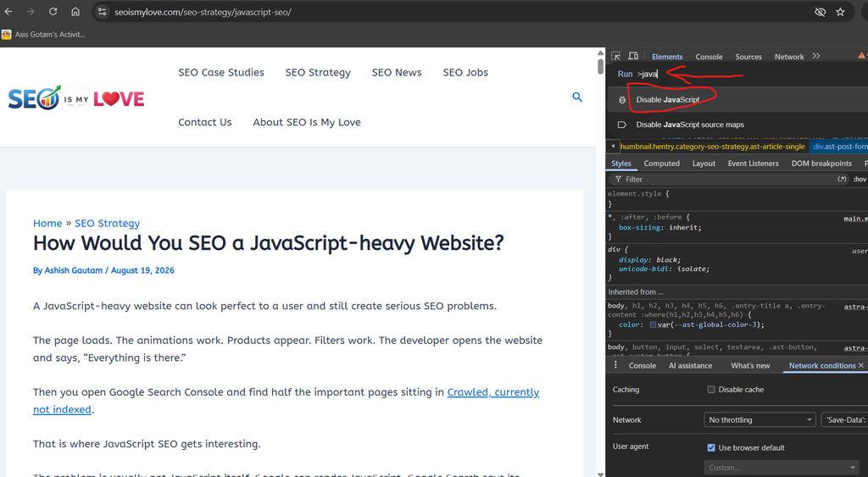Open SEO Case Studies menu item

point(221,73)
